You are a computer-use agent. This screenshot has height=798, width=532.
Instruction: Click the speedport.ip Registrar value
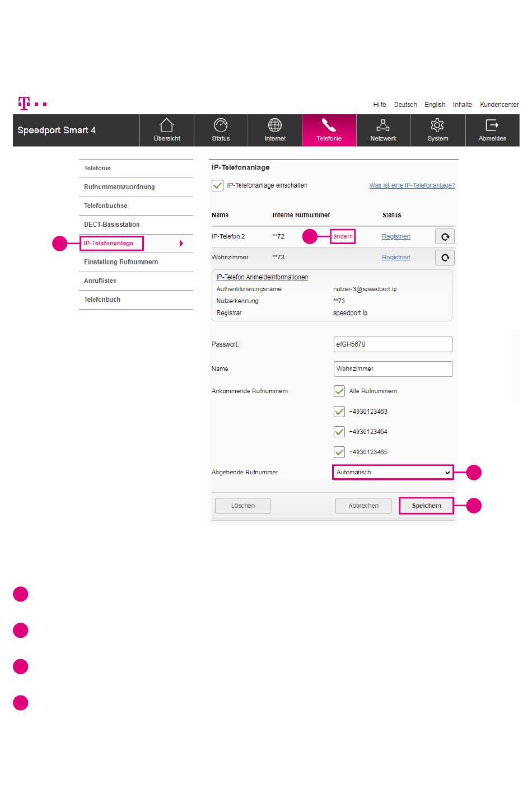pyautogui.click(x=351, y=313)
